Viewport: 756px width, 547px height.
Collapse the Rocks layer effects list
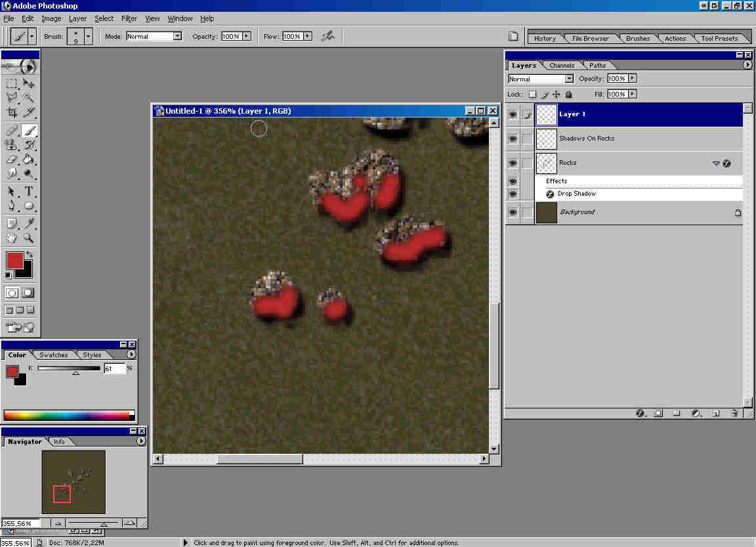(x=716, y=164)
